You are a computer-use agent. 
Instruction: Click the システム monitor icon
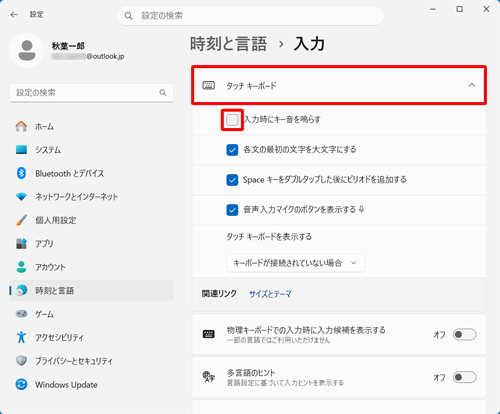(x=21, y=150)
